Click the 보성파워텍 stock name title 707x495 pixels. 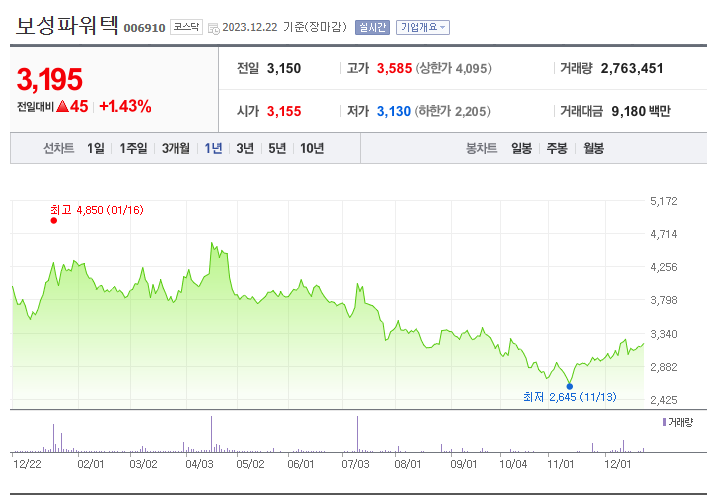pyautogui.click(x=67, y=25)
